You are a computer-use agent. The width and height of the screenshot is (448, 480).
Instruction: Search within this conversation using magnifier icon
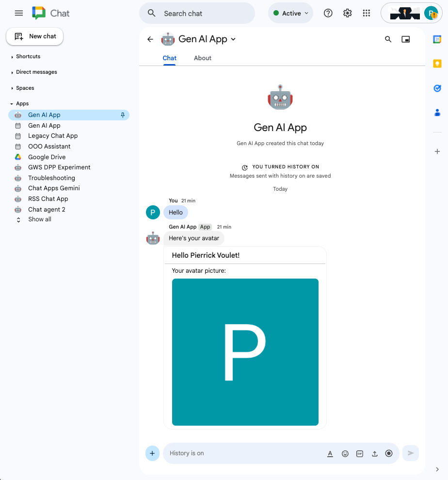pyautogui.click(x=388, y=39)
